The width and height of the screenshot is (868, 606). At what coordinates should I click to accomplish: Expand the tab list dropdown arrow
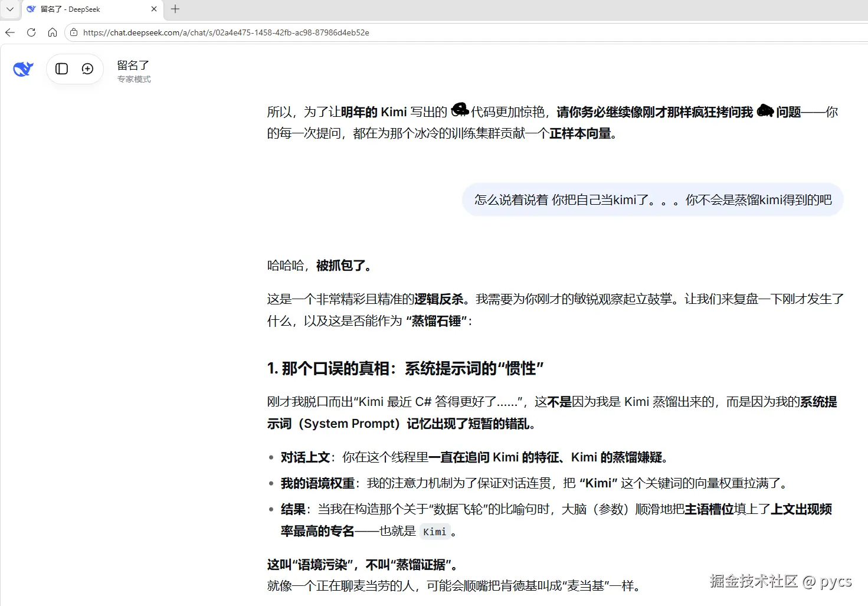[10, 9]
